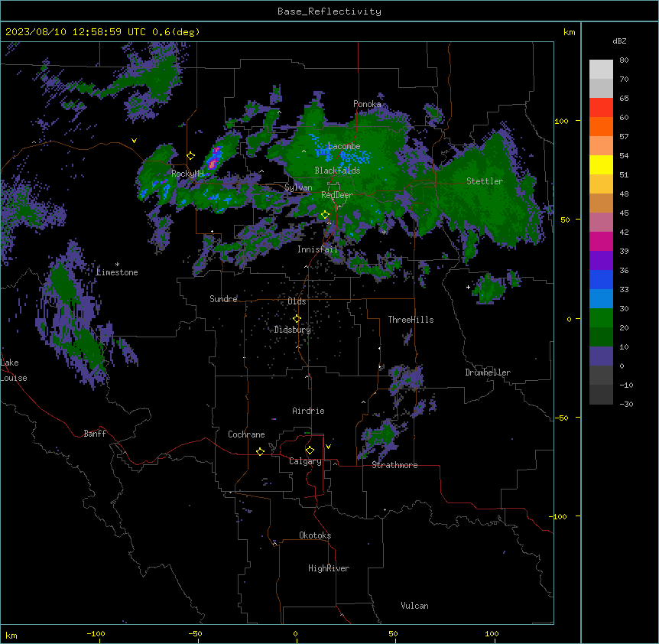The width and height of the screenshot is (659, 644).
Task: Click the yellow diamond marker below RedDeer
Action: pyautogui.click(x=325, y=215)
